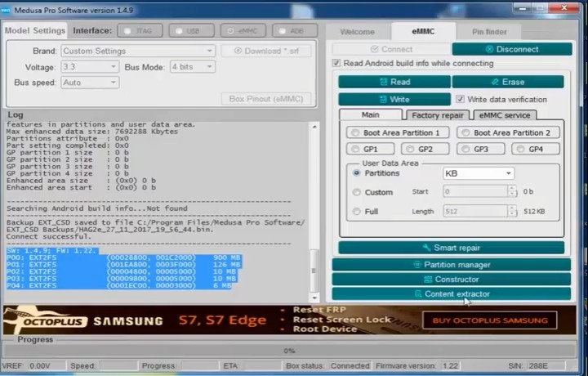
Task: Open the Constructor
Action: click(451, 280)
